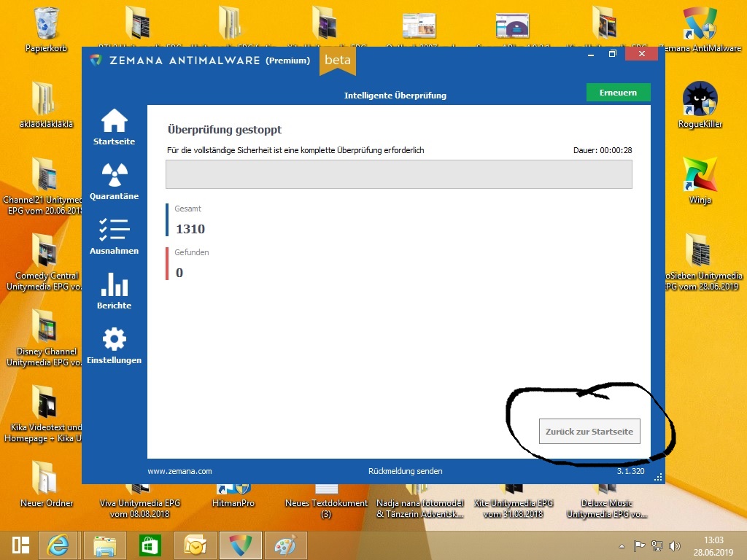This screenshot has width=747, height=560.
Task: Click the Intelligente Überprüfung title
Action: point(395,96)
